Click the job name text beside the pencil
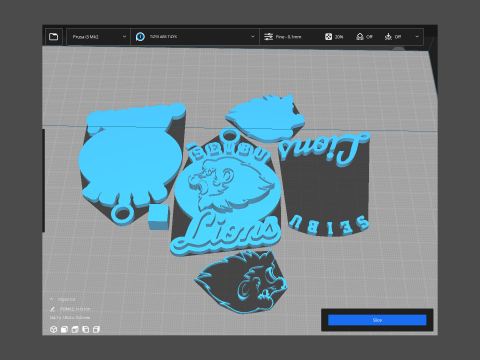This screenshot has height=360, width=480. (x=75, y=309)
